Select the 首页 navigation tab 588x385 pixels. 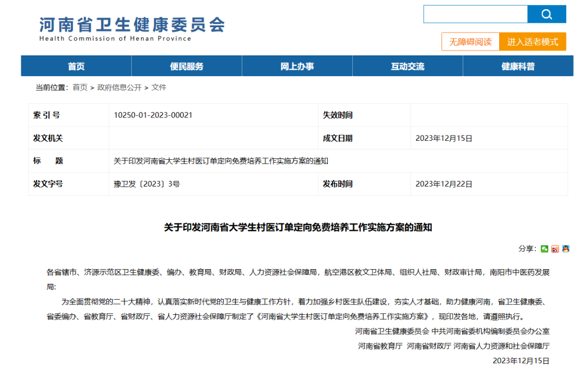76,65
